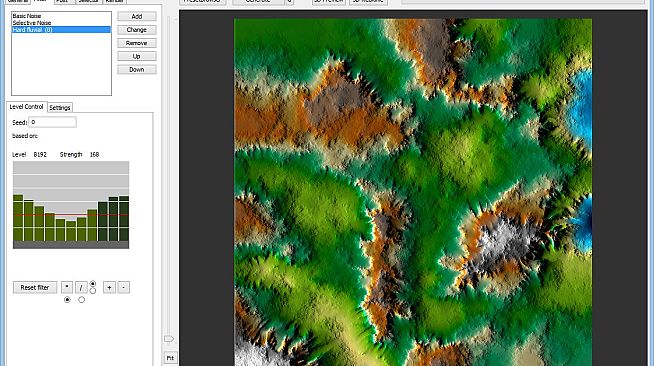Click the 'based on:' label
This screenshot has height=366, width=654.
[25, 136]
